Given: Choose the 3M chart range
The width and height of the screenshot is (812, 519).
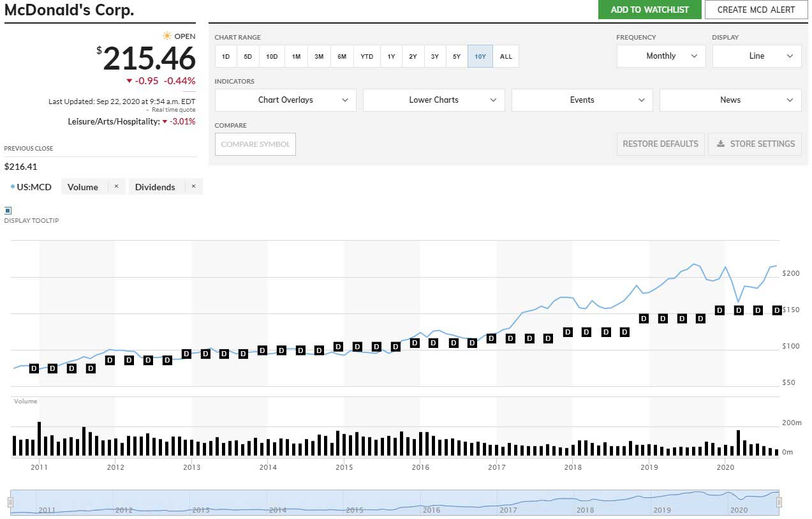Looking at the screenshot, I should click(x=319, y=56).
